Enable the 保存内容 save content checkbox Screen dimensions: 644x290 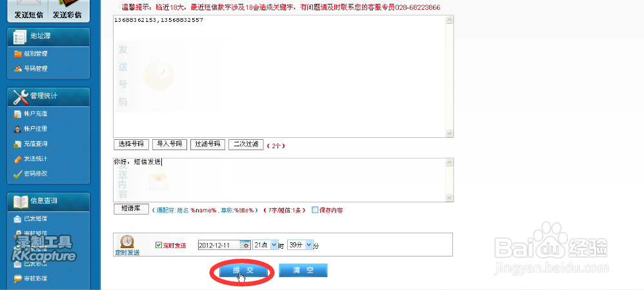pos(315,209)
